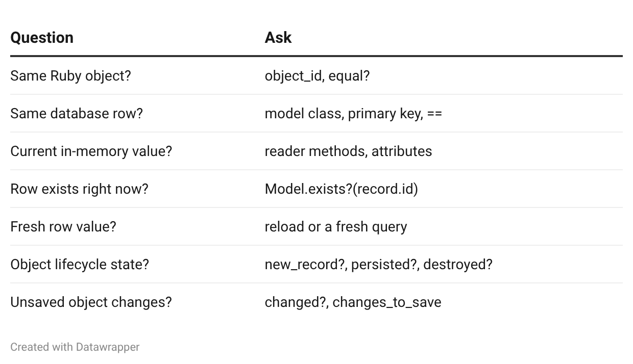The width and height of the screenshot is (633, 364).
Task: Select 'Current in-memory value?' cell
Action: [x=91, y=151]
